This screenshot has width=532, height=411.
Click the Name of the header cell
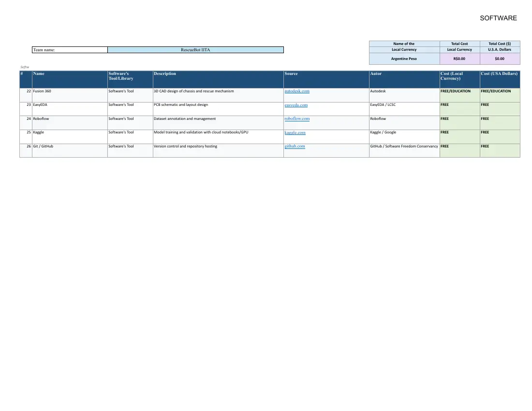[404, 44]
